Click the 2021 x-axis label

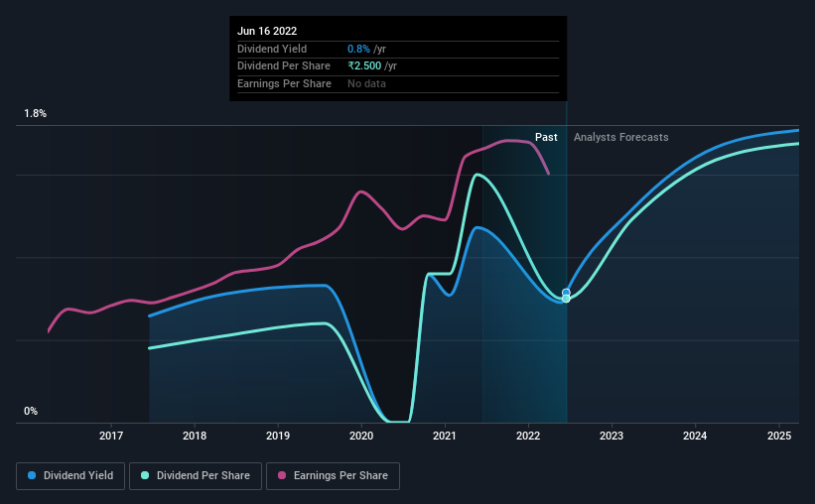(445, 436)
